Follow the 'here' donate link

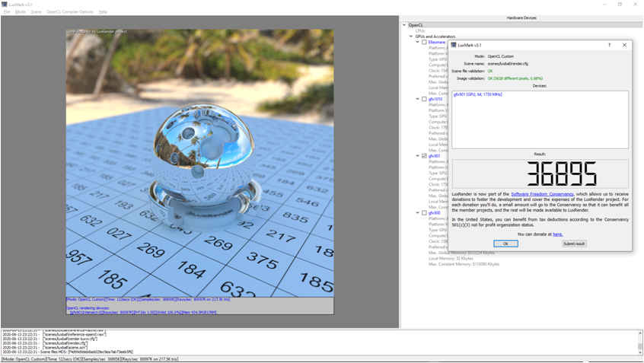[x=558, y=234]
